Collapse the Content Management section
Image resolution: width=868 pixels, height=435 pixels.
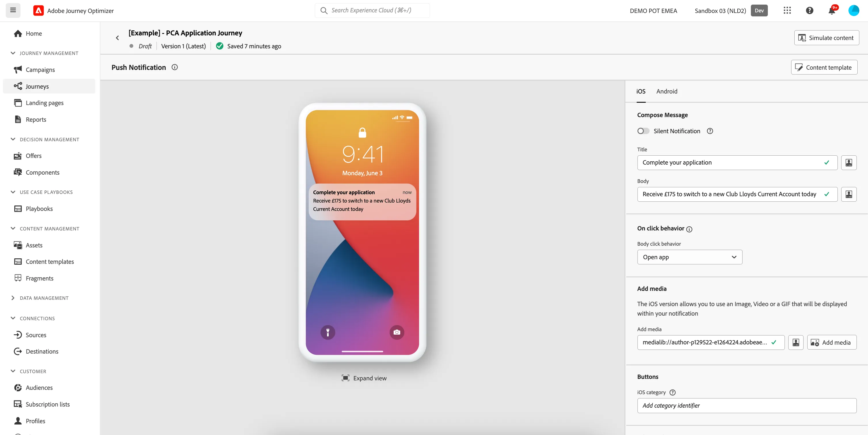(x=13, y=228)
